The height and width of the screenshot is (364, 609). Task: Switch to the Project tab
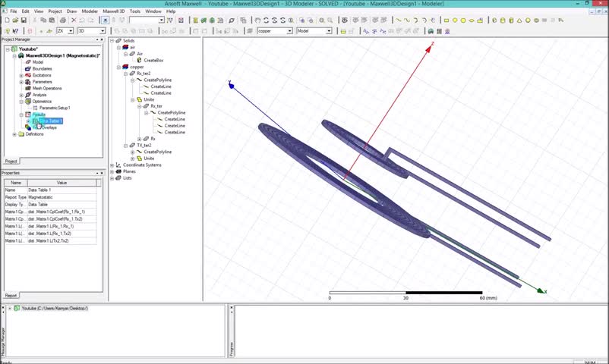click(11, 161)
